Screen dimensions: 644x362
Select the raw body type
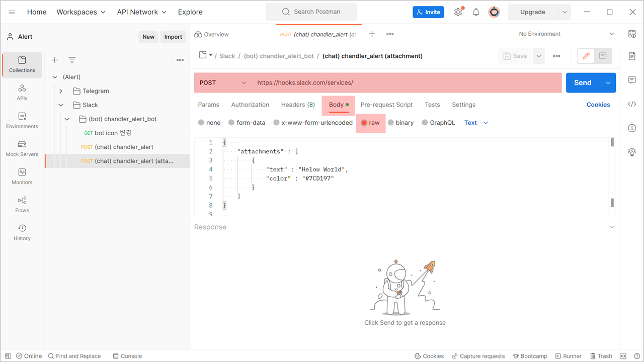point(370,123)
